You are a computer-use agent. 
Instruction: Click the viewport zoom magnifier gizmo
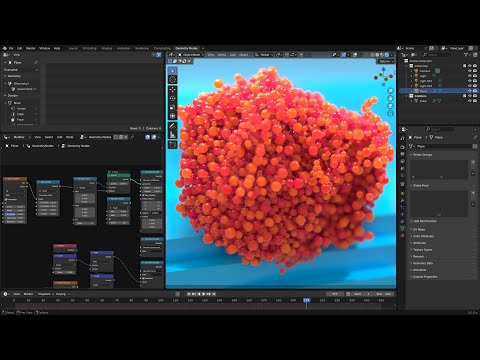coord(390,91)
